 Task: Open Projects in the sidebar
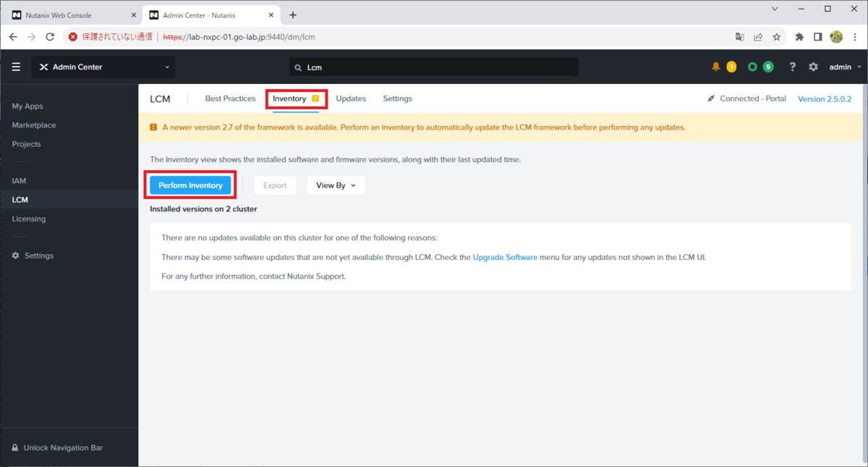point(26,144)
